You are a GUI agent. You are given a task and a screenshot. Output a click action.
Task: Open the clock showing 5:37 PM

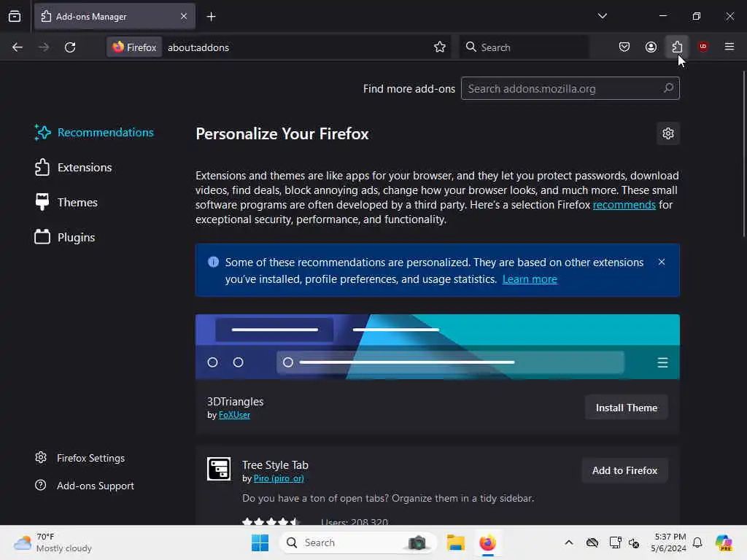click(x=669, y=542)
